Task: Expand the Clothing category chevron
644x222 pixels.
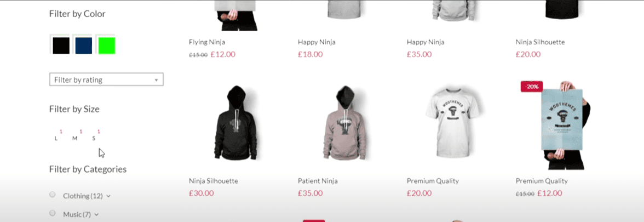Action: (108, 196)
